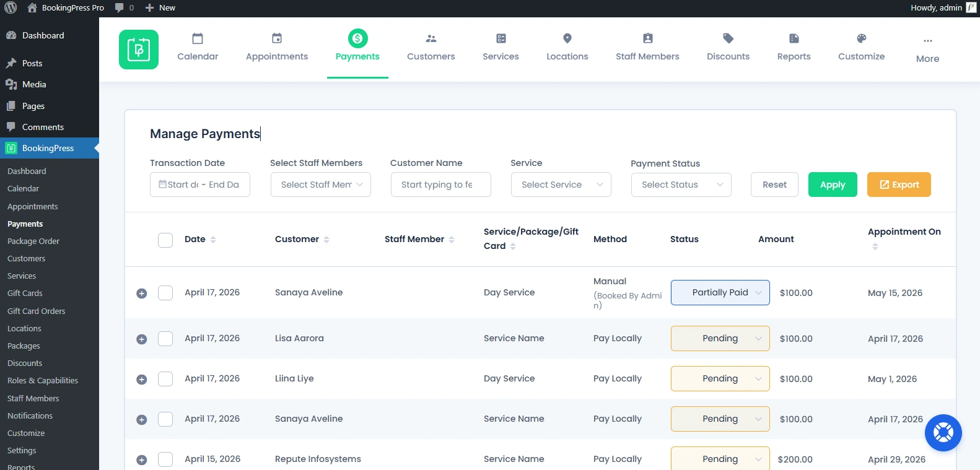Click the Services icon in top navigation
The width and height of the screenshot is (980, 470).
point(501,38)
